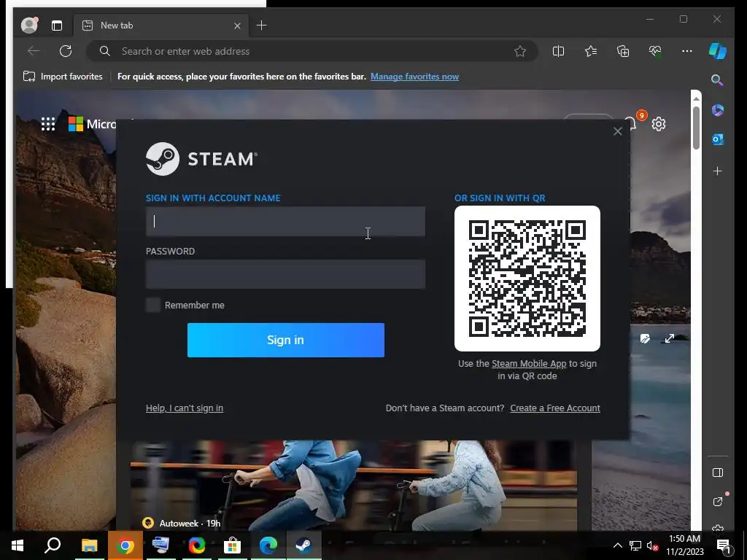Viewport: 747px width, 560px height.
Task: Close the Steam sign-in dialog
Action: [617, 131]
